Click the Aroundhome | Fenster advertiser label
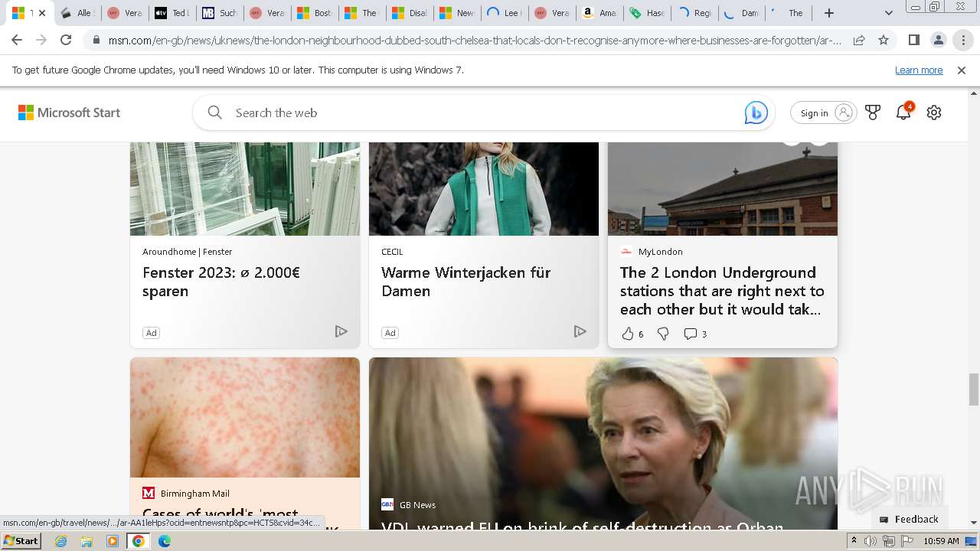 pos(188,251)
